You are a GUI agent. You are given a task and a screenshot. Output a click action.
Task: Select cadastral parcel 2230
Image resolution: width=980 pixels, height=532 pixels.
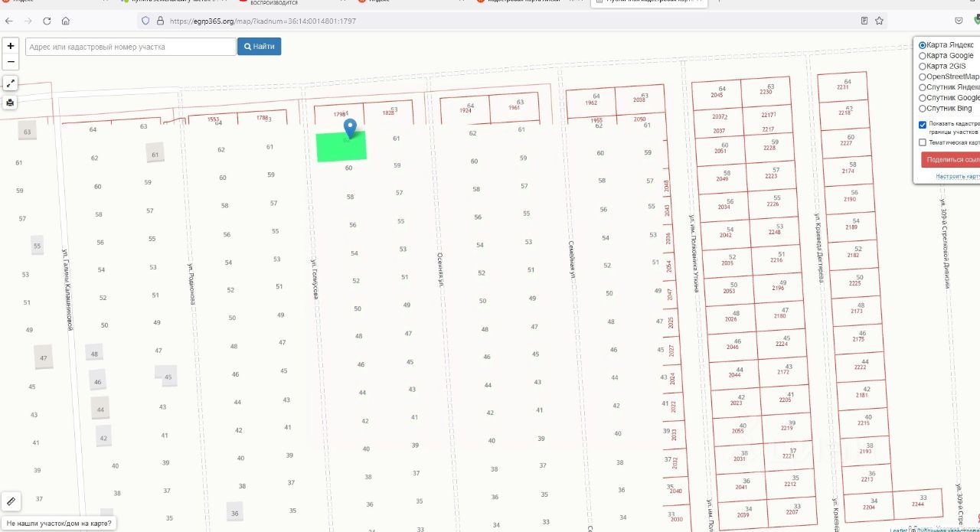coord(766,92)
